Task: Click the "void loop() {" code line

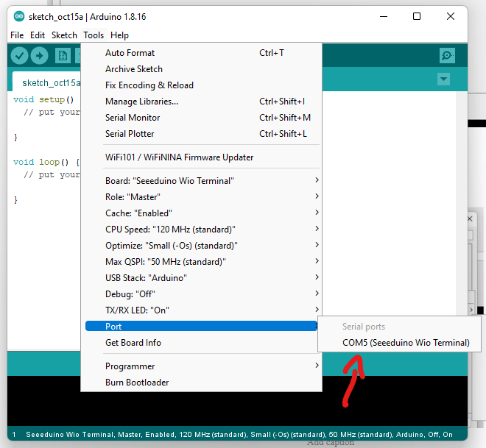Action: (46, 163)
